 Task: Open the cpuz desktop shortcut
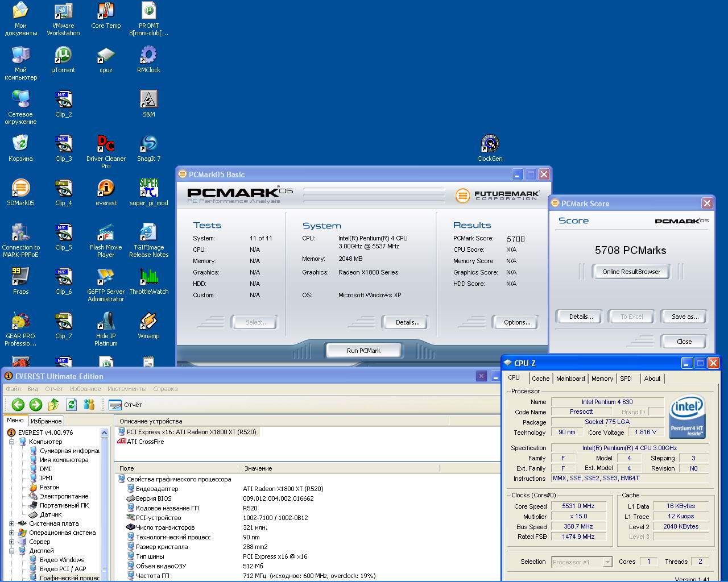pyautogui.click(x=106, y=60)
